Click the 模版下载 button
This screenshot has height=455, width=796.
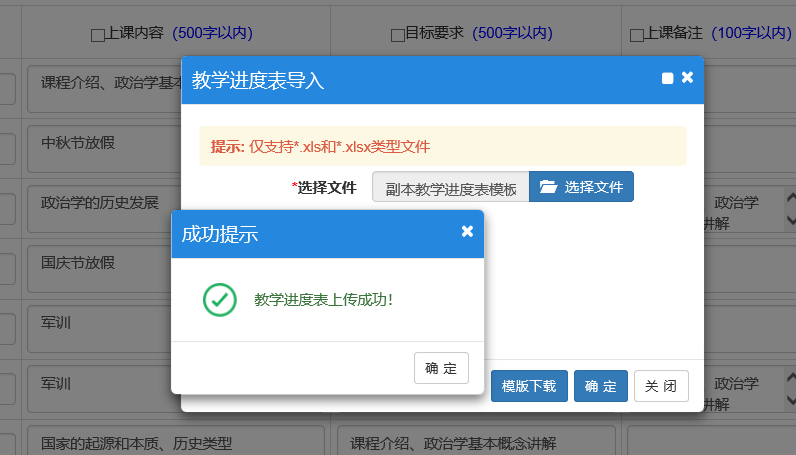tap(529, 386)
